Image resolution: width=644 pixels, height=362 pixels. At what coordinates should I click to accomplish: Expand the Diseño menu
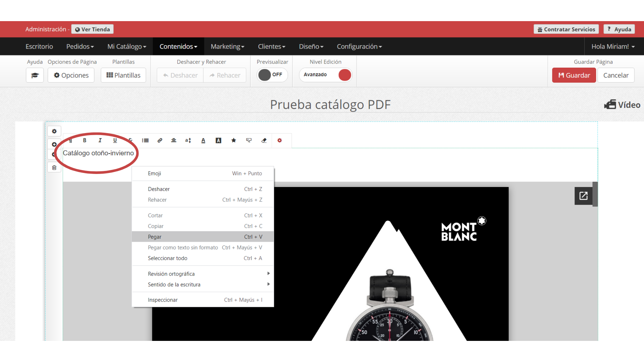coord(311,47)
